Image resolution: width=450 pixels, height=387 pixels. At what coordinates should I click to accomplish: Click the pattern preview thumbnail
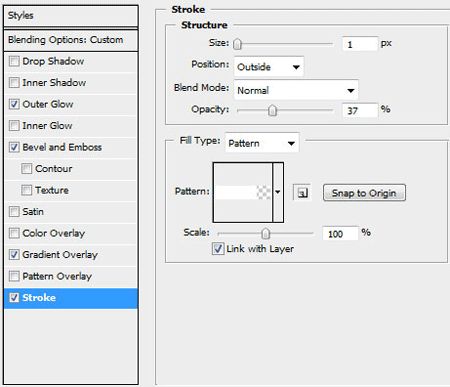click(243, 192)
